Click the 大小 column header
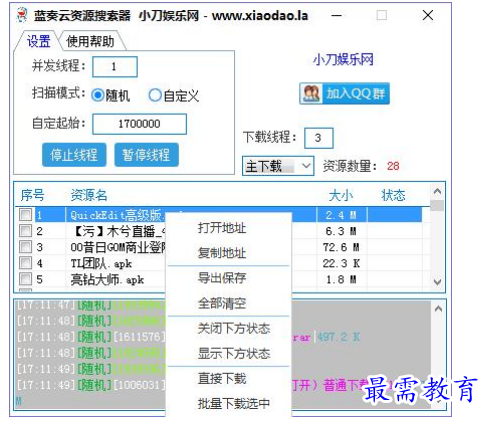The height and width of the screenshot is (421, 486). click(x=341, y=195)
